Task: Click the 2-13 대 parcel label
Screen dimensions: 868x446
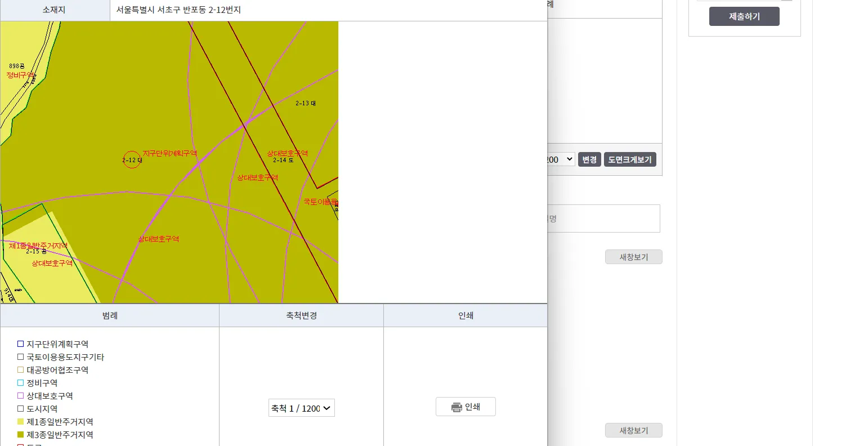Action: click(x=306, y=103)
